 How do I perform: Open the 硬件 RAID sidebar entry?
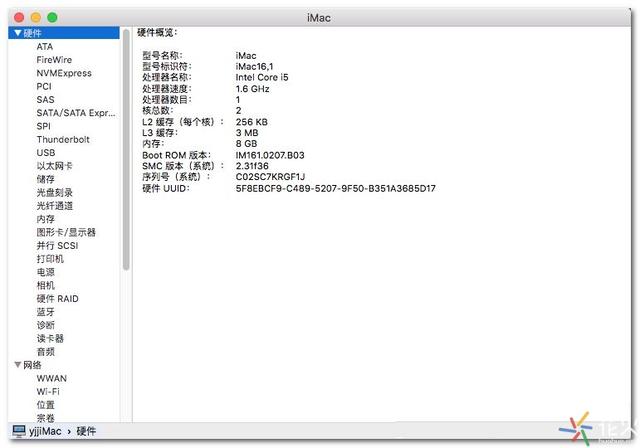coord(57,299)
